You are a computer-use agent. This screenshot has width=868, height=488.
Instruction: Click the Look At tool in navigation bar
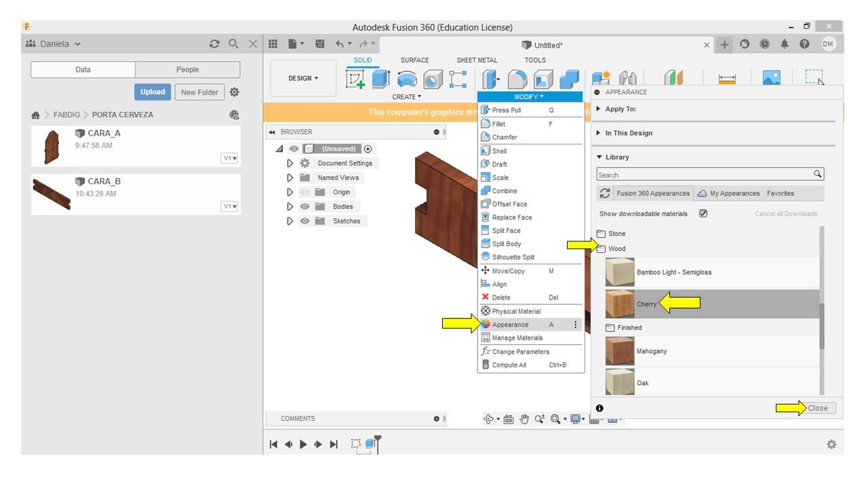(509, 419)
